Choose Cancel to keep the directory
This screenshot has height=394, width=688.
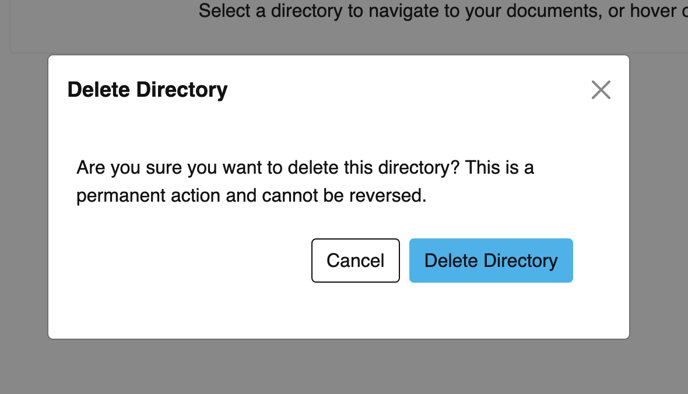click(x=355, y=261)
